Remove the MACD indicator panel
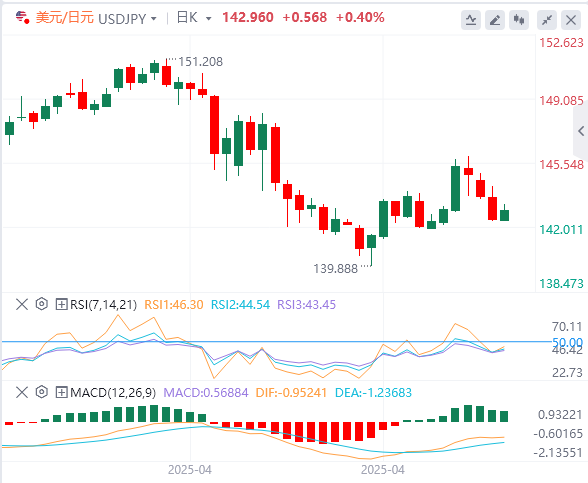This screenshot has height=483, width=588. [x=22, y=392]
